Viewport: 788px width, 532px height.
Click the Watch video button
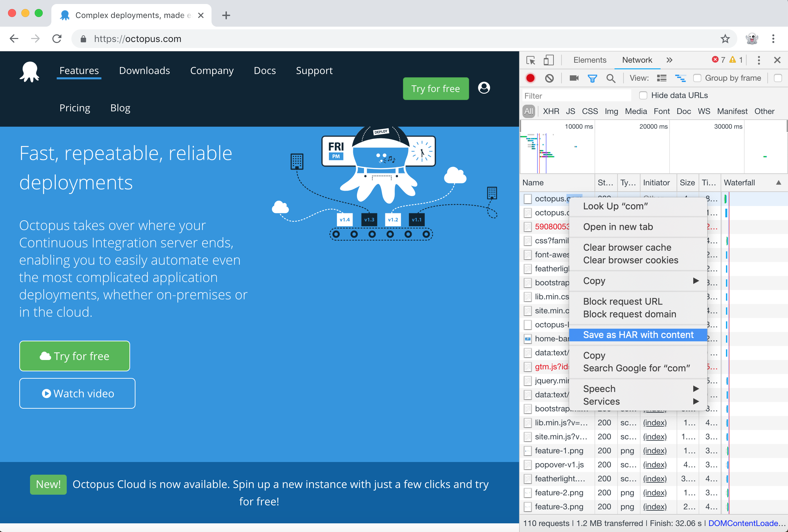(x=77, y=393)
